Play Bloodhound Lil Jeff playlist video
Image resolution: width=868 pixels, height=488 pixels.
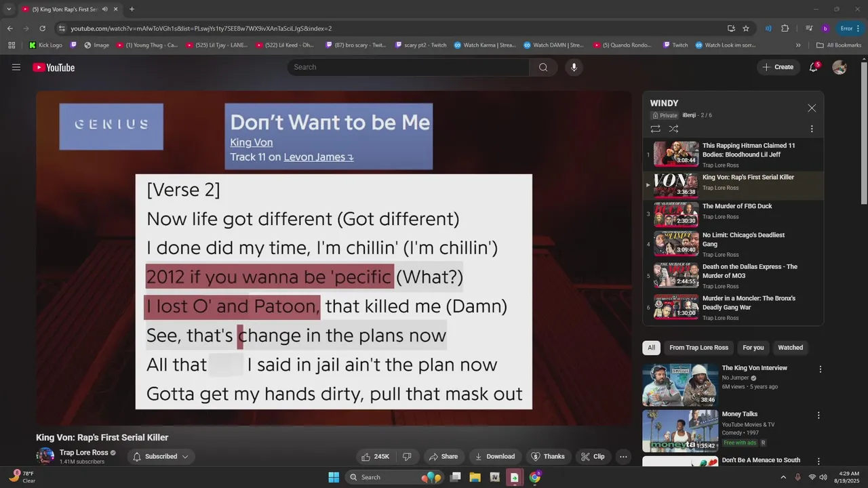733,155
